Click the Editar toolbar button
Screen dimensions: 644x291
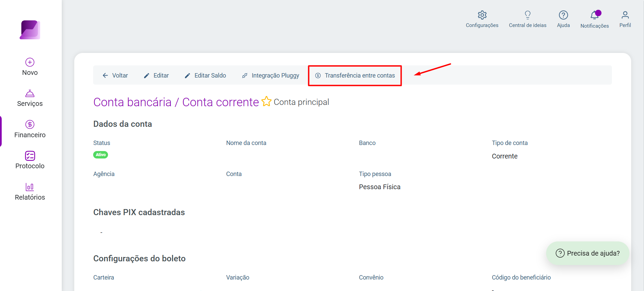156,76
